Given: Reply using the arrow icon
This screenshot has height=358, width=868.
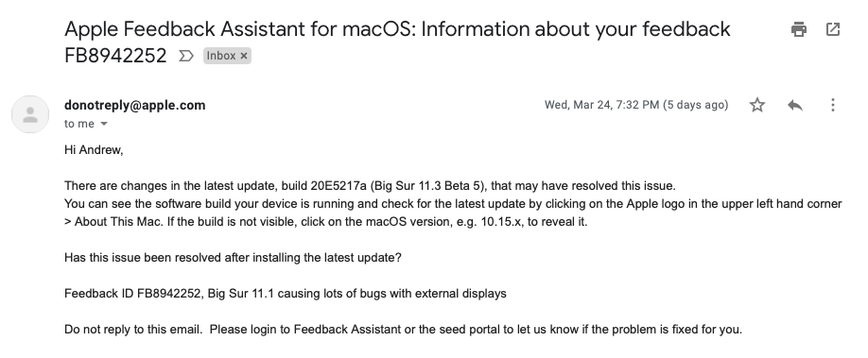Looking at the screenshot, I should [795, 105].
